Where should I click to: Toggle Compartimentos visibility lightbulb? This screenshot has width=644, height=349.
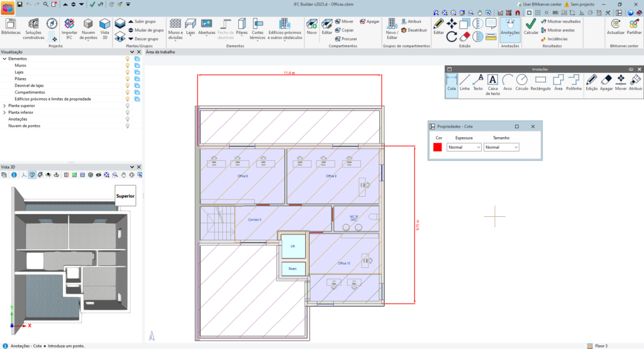128,92
